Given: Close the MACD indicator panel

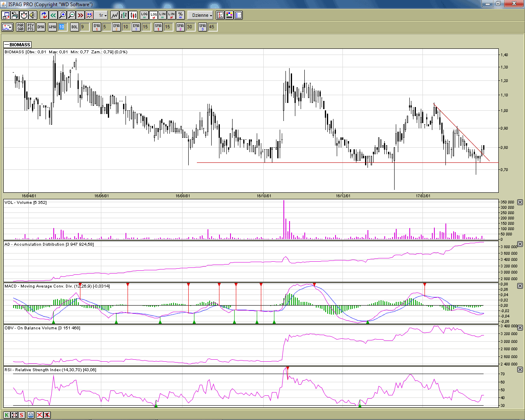Looking at the screenshot, I should click(520, 286).
